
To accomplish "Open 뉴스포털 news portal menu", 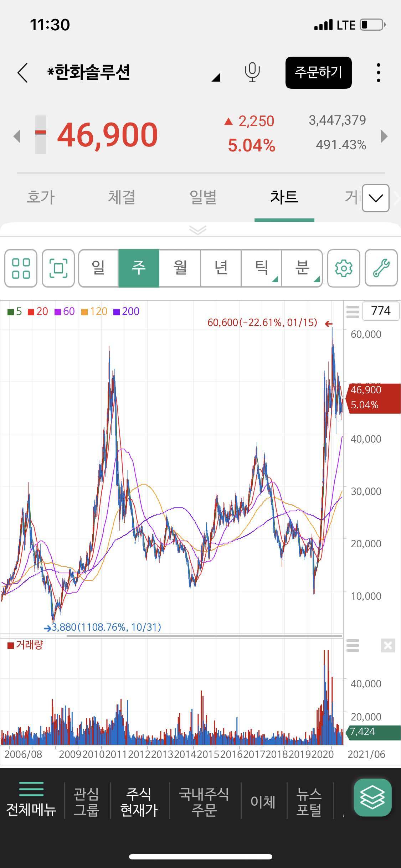I will click(309, 802).
